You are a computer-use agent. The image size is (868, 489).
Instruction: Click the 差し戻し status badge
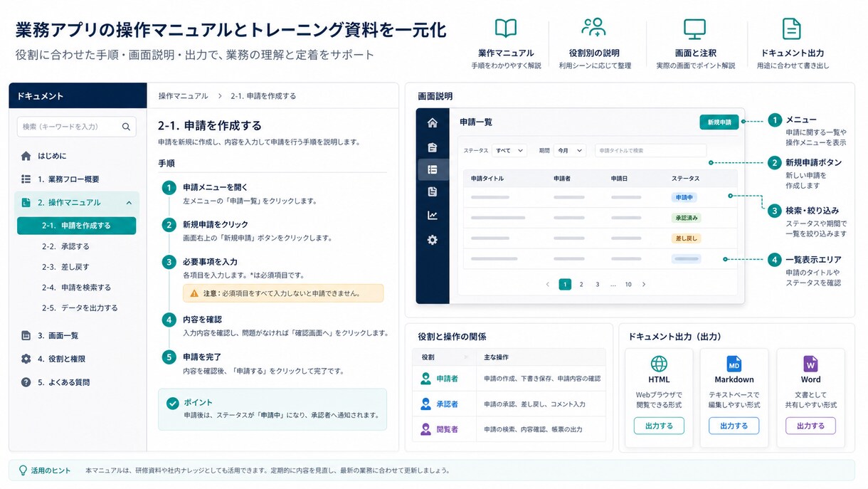[x=686, y=238]
